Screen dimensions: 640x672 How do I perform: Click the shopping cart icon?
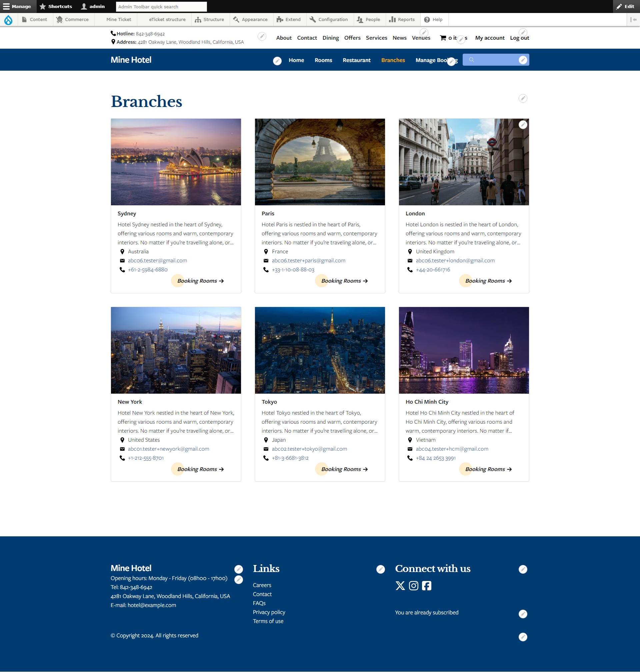443,38
